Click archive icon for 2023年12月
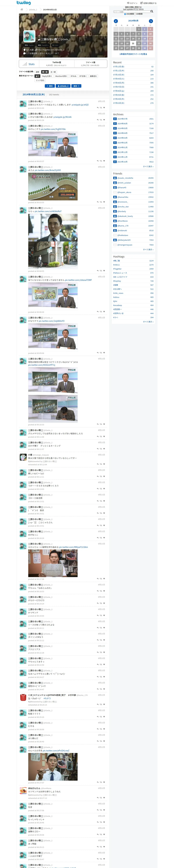 (115, 152)
